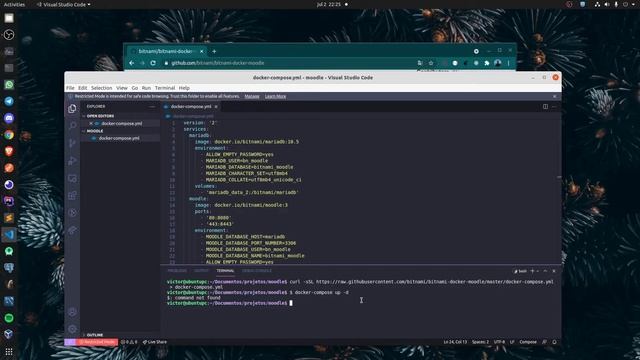
Task: Open Remote Explorer in the activity bar
Action: 72,178
